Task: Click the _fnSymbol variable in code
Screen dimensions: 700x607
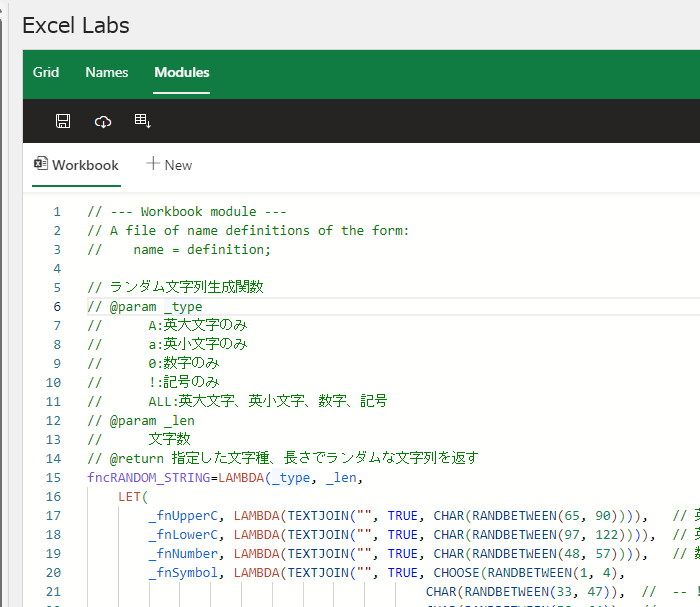Action: coord(183,573)
